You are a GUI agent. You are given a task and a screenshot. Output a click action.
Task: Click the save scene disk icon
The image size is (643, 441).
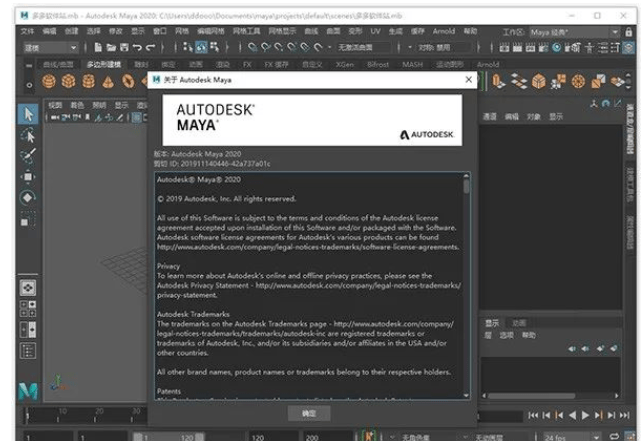click(x=124, y=47)
